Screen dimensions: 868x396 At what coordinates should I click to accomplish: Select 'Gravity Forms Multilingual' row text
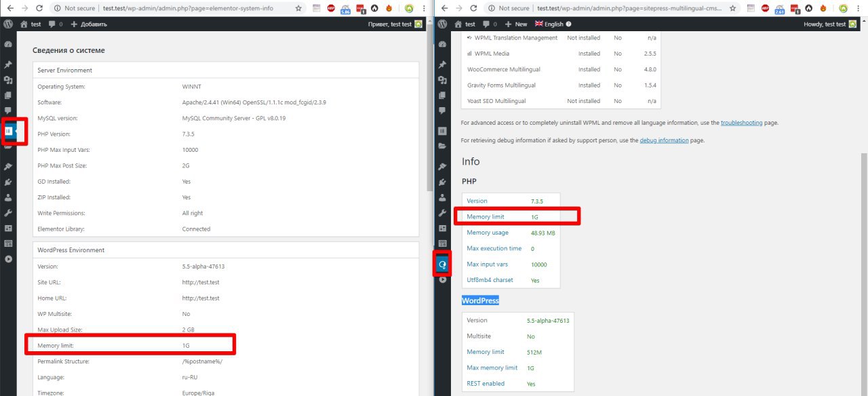(x=501, y=85)
